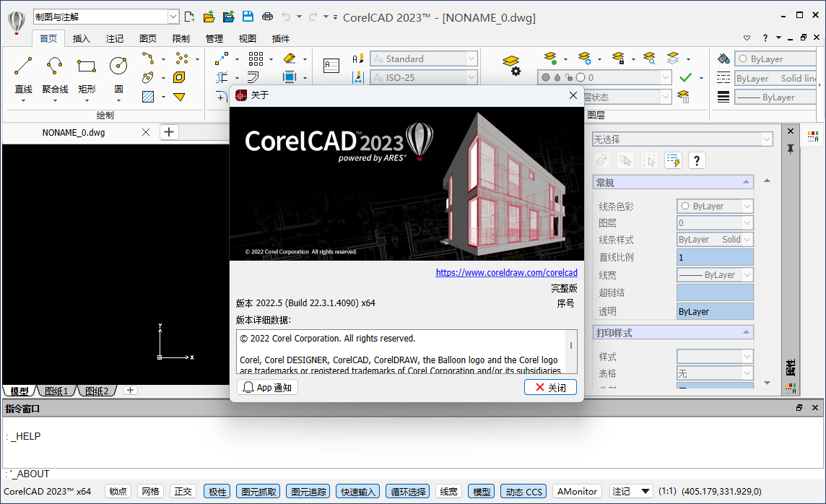826x504 pixels.
Task: Collapse the 打印样式 section
Action: pos(746,332)
